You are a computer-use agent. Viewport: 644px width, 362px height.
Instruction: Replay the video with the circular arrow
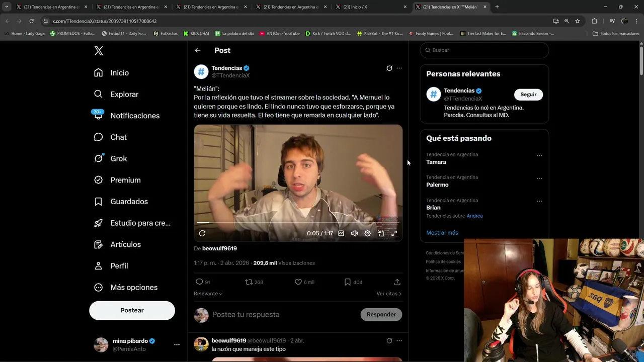point(202,233)
